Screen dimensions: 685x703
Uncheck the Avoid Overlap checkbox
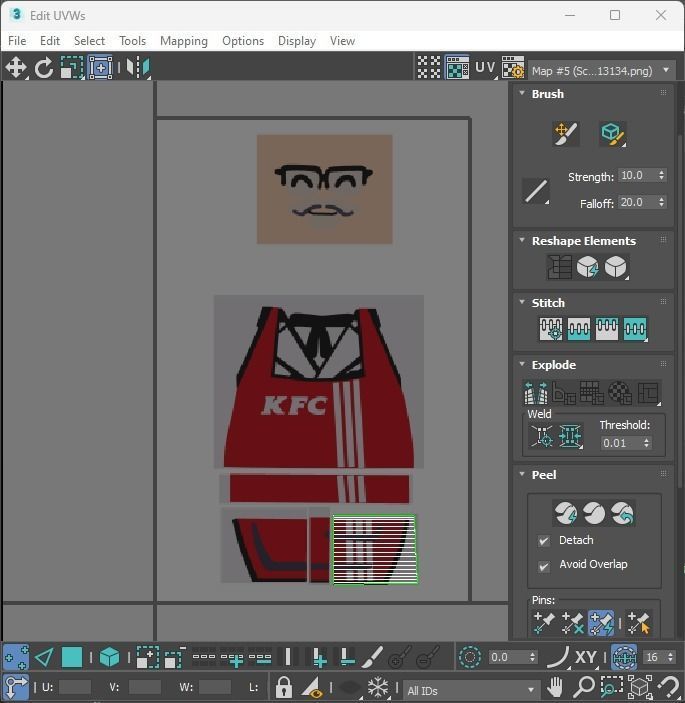pos(544,567)
